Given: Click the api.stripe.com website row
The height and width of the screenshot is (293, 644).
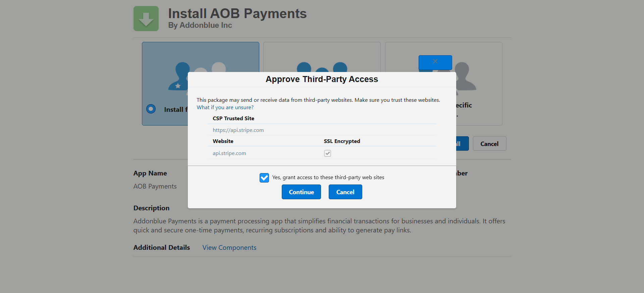Looking at the screenshot, I should click(322, 153).
